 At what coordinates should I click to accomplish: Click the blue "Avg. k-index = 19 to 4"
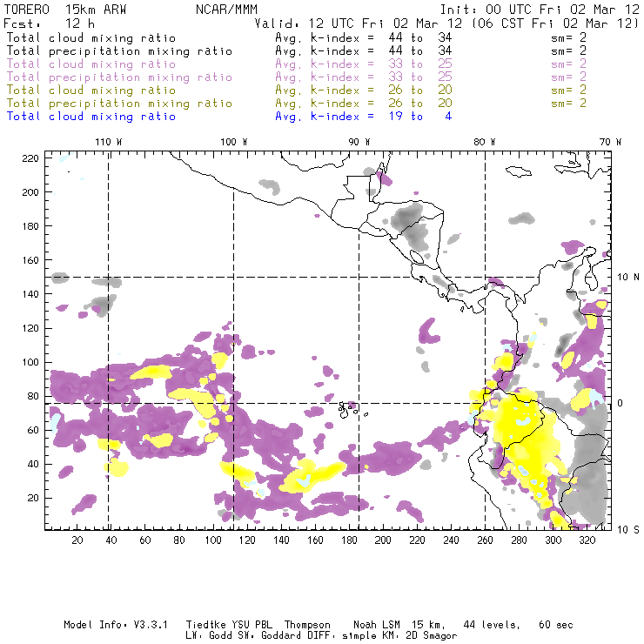[364, 117]
